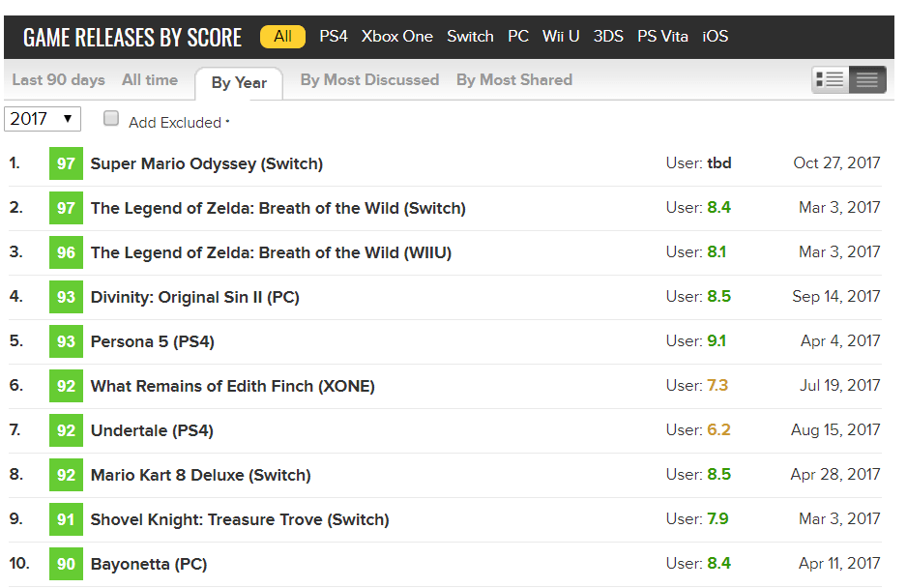Open Breath of the Wild (WIIU) link
907x588 pixels.
coord(272,253)
